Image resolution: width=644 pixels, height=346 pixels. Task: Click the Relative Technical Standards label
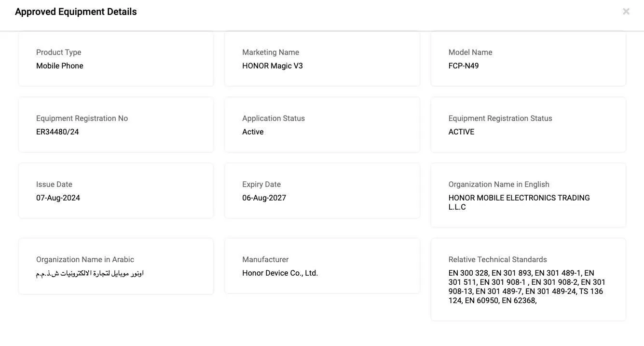(497, 260)
